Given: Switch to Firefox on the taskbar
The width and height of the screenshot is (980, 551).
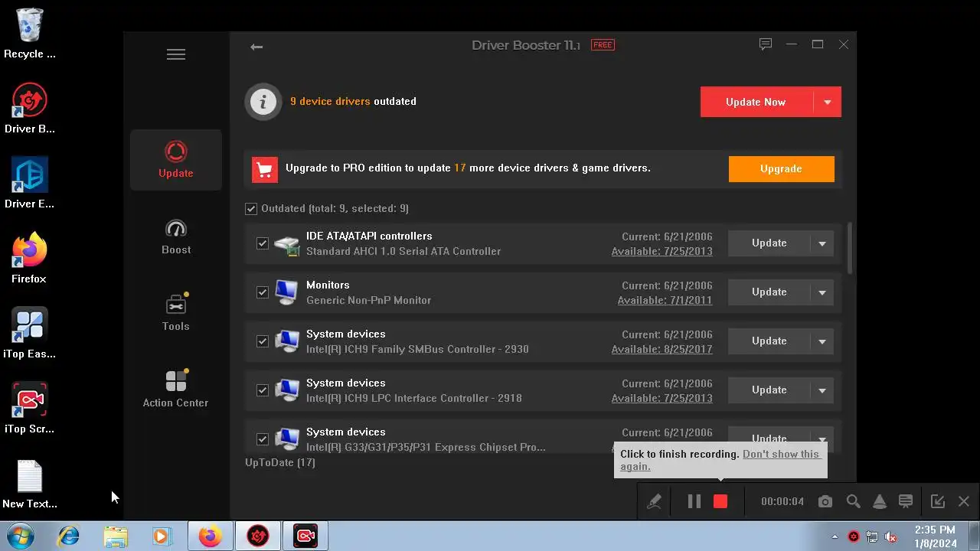Looking at the screenshot, I should coord(210,536).
